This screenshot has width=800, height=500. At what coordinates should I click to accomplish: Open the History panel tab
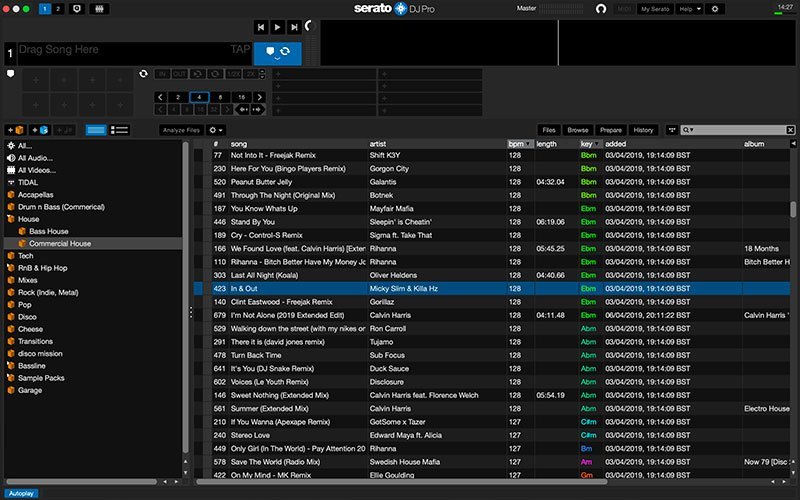(x=643, y=130)
